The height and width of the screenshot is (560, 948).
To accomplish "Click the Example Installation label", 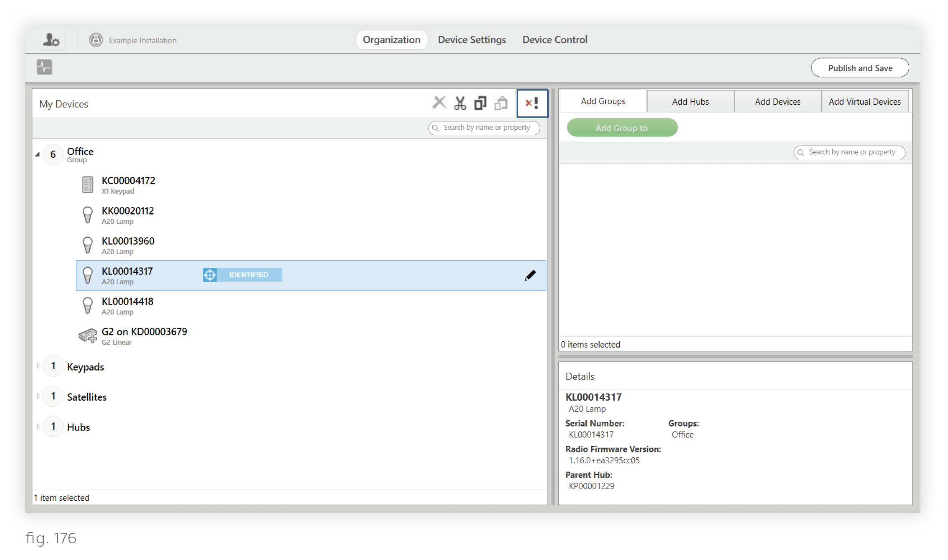I will click(x=143, y=40).
